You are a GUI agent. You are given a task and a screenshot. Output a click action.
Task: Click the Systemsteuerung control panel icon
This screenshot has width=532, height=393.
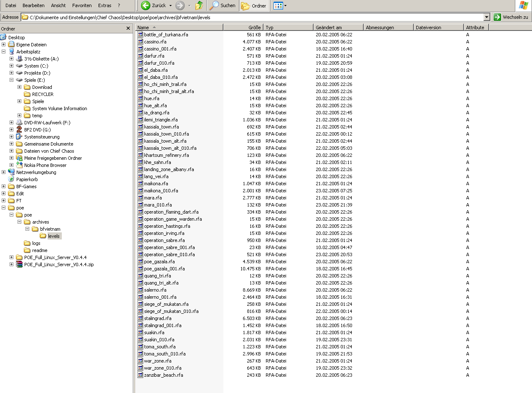(x=19, y=137)
